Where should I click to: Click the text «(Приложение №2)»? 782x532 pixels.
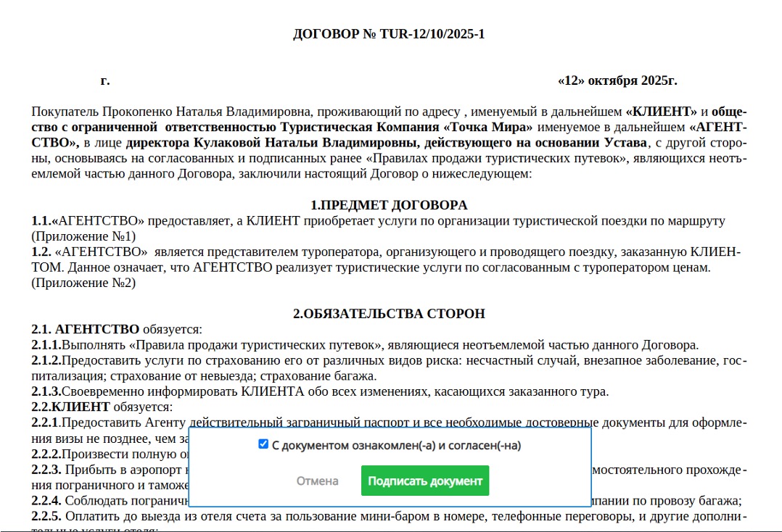click(83, 283)
